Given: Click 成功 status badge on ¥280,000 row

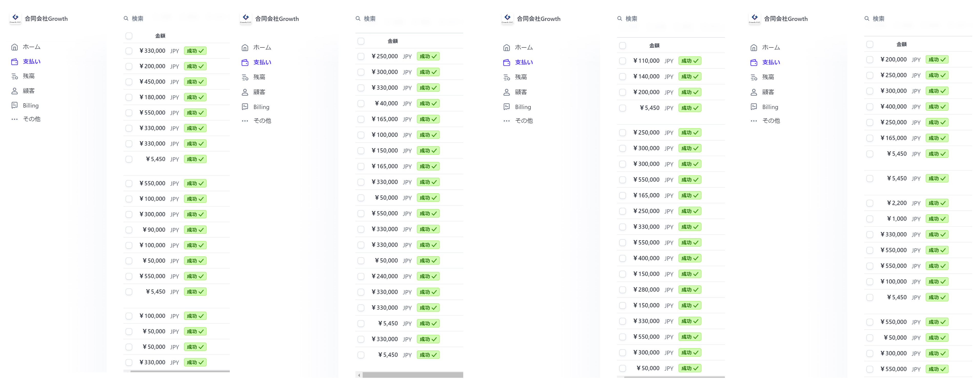Looking at the screenshot, I should tap(690, 290).
